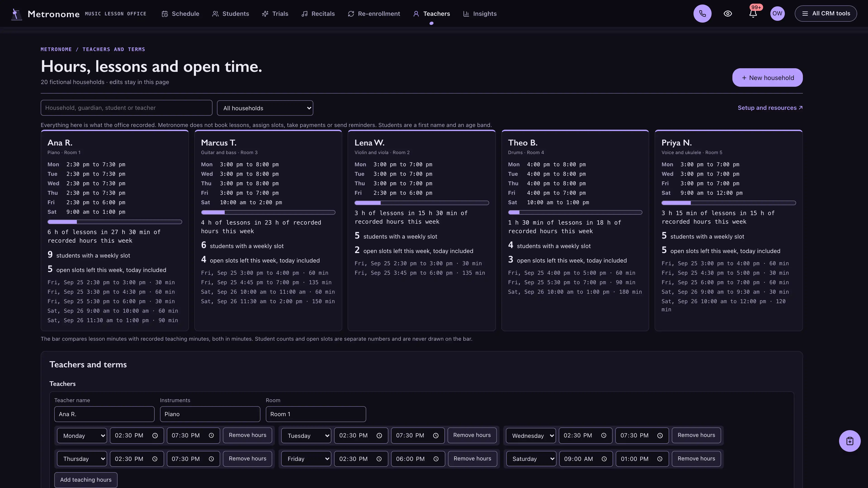Viewport: 868px width, 488px height.
Task: Click clock icon in Saturday 09:00 AM field
Action: tap(604, 459)
